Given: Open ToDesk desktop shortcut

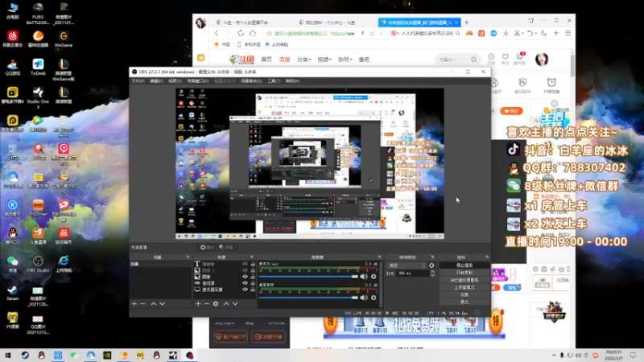Looking at the screenshot, I should [38, 68].
